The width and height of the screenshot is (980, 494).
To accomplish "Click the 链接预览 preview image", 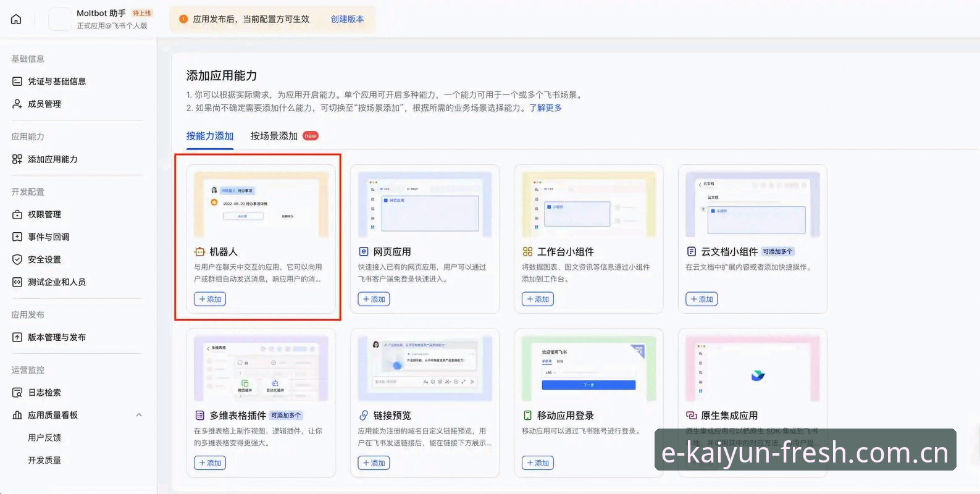I will 425,369.
